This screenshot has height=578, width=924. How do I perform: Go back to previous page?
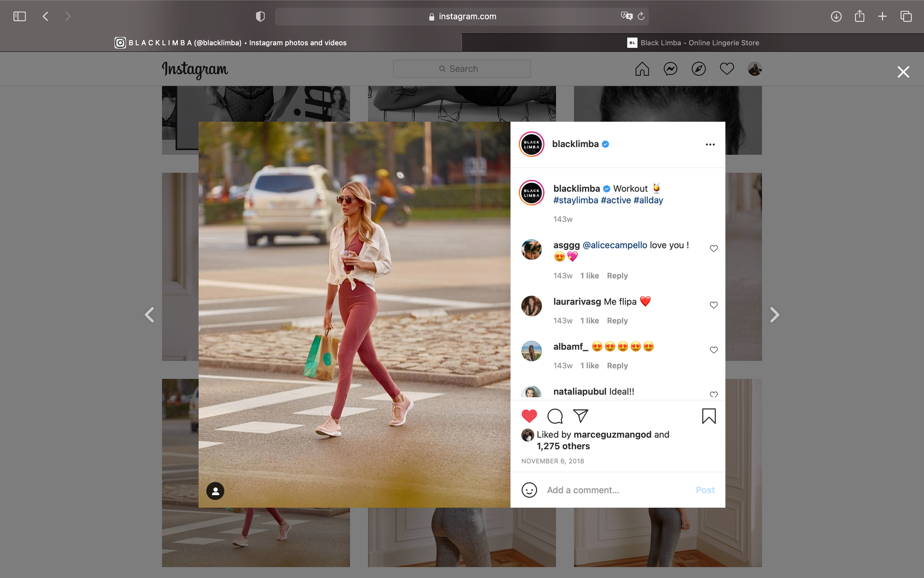coord(45,16)
